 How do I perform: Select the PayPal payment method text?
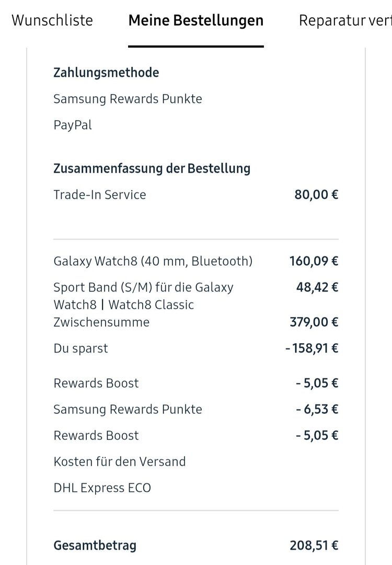(73, 125)
